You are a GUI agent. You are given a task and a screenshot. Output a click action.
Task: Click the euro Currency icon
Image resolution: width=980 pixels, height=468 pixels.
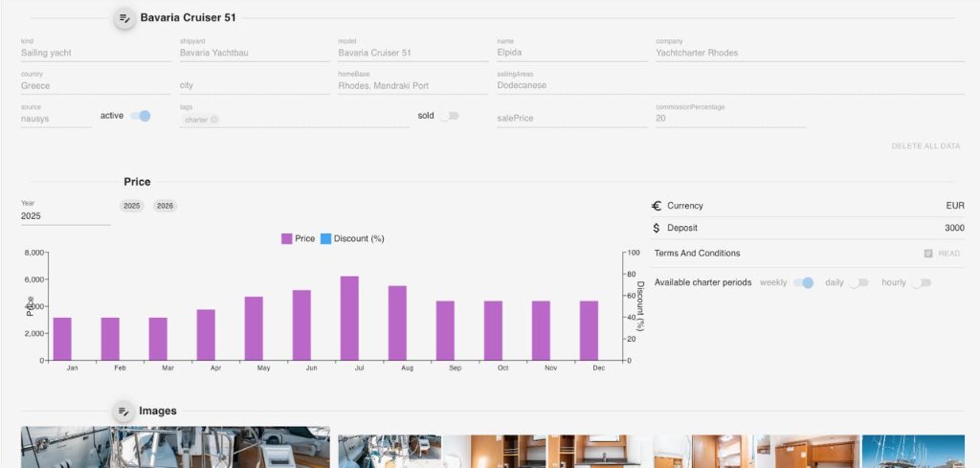click(x=657, y=206)
